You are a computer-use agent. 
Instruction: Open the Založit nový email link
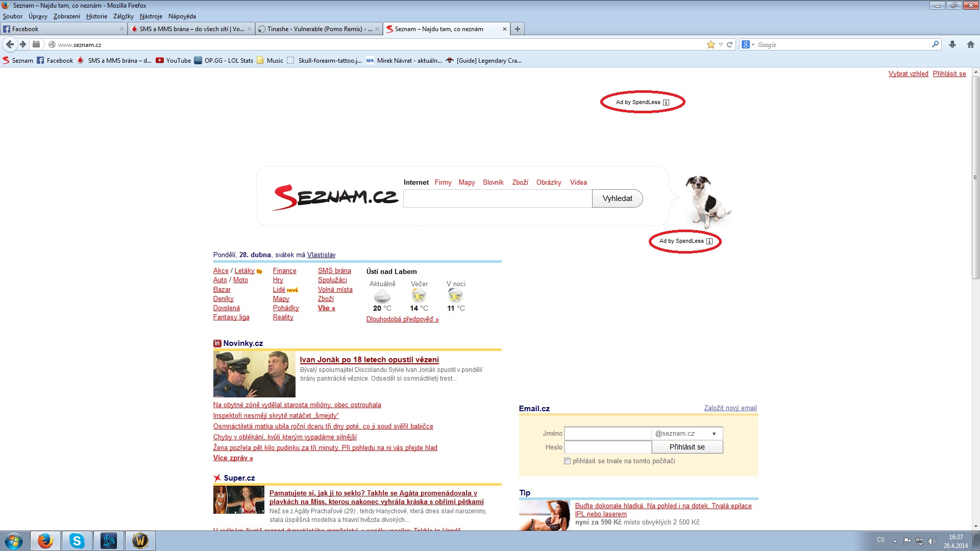click(x=730, y=408)
